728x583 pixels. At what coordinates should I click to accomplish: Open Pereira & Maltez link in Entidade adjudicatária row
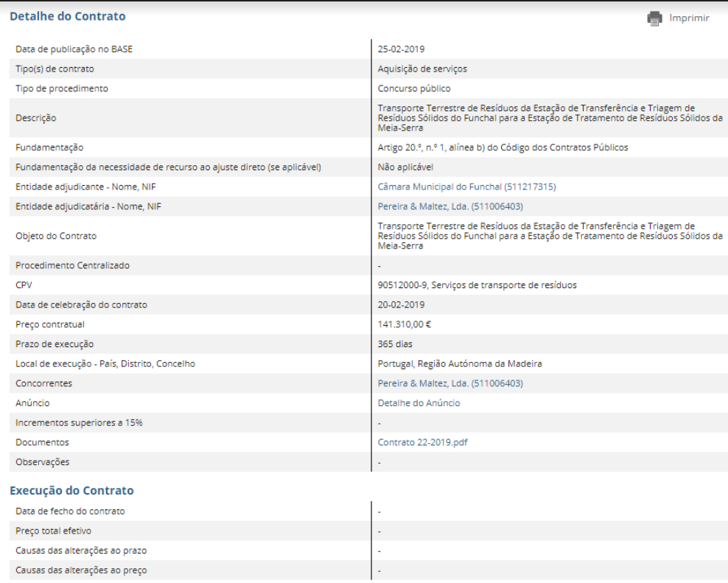[450, 206]
